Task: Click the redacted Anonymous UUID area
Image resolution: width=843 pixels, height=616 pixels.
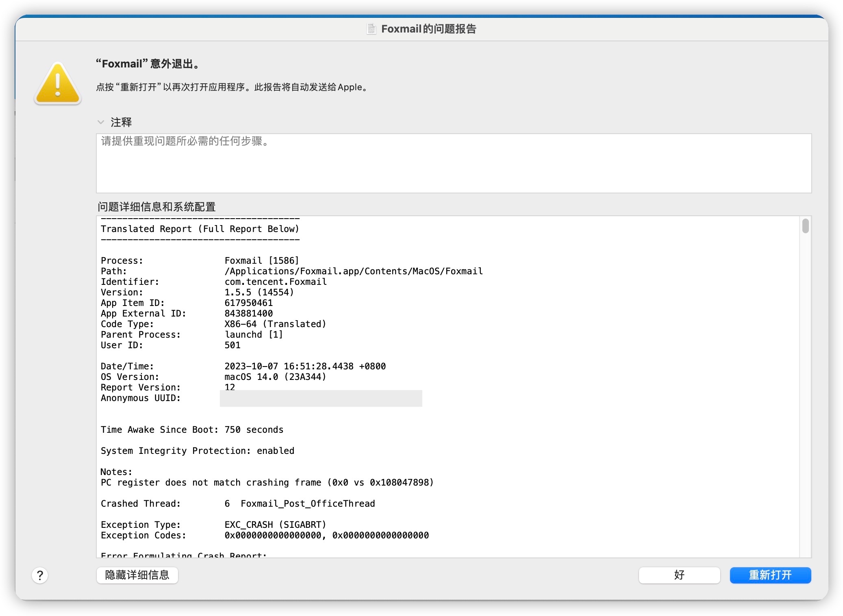Action: click(321, 398)
